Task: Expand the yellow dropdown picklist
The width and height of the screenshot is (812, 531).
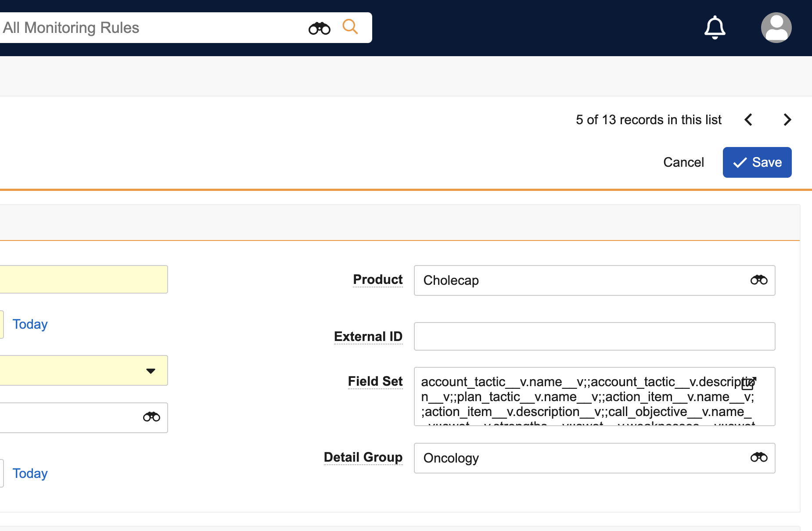Action: click(x=151, y=371)
